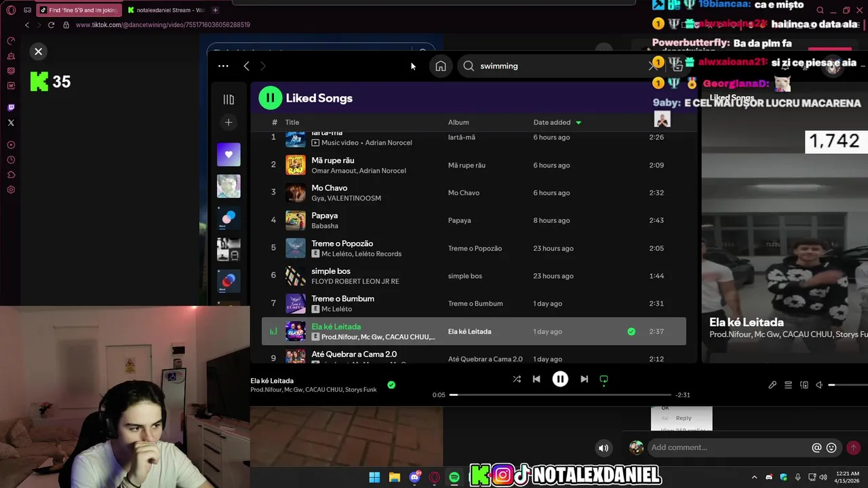This screenshot has height=488, width=868.
Task: Pause the Liked Songs playlist with the green button
Action: click(270, 98)
